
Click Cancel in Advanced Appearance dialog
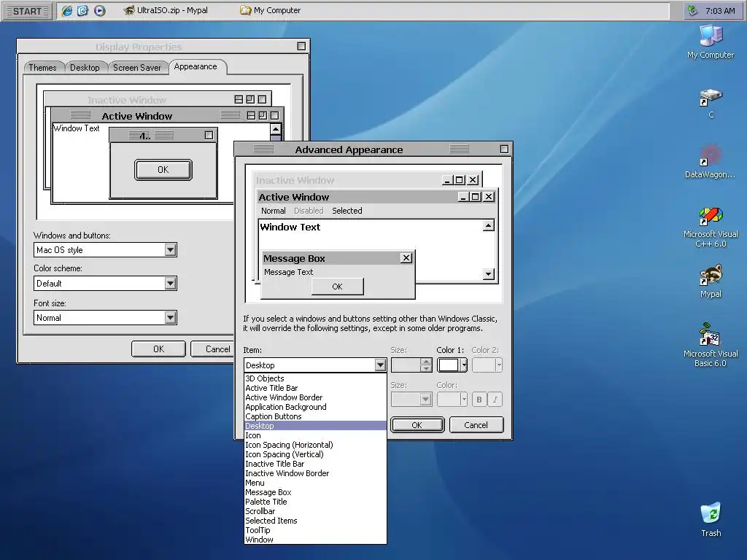476,425
